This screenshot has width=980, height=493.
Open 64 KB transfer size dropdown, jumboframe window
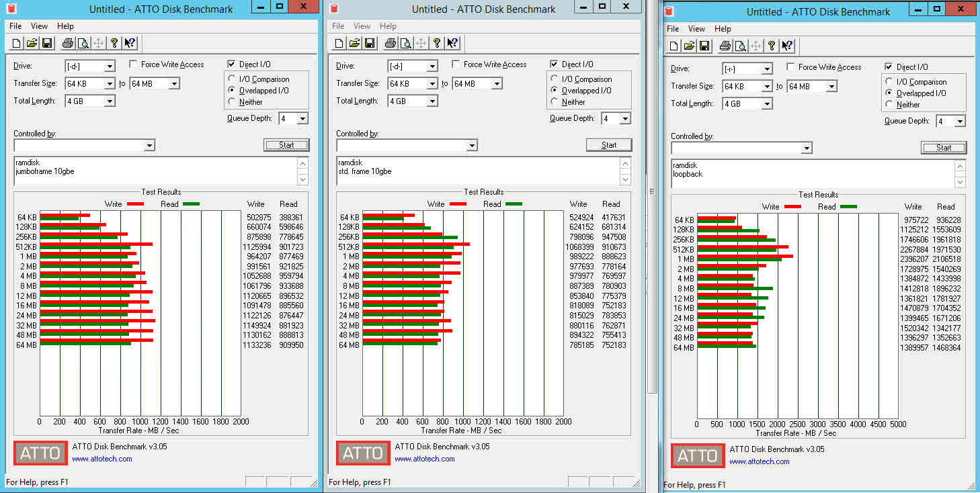(110, 84)
